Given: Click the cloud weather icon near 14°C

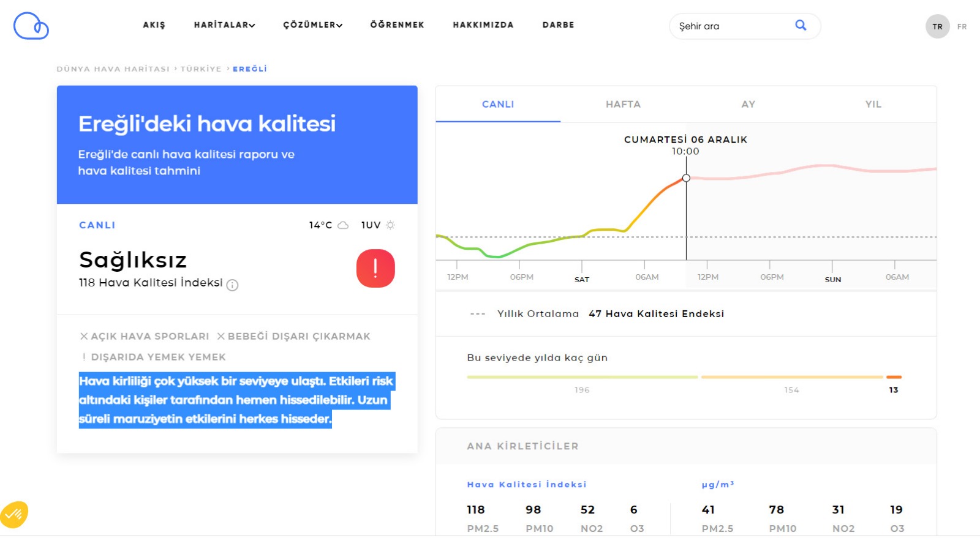Looking at the screenshot, I should 343,225.
